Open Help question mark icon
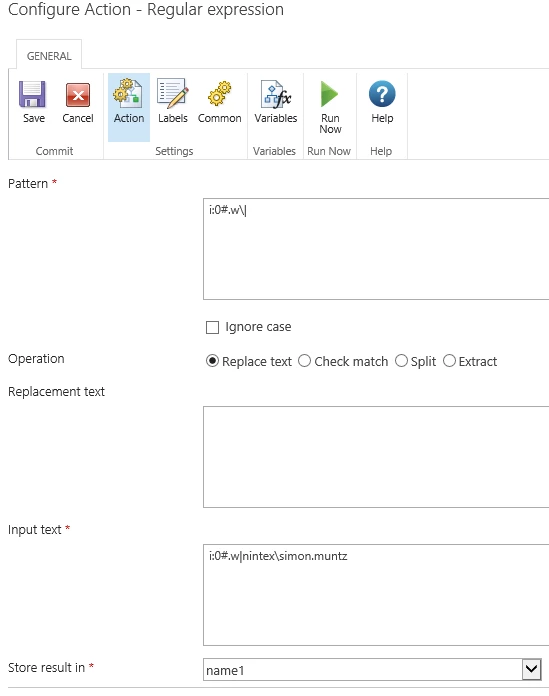The width and height of the screenshot is (549, 696). 382,94
